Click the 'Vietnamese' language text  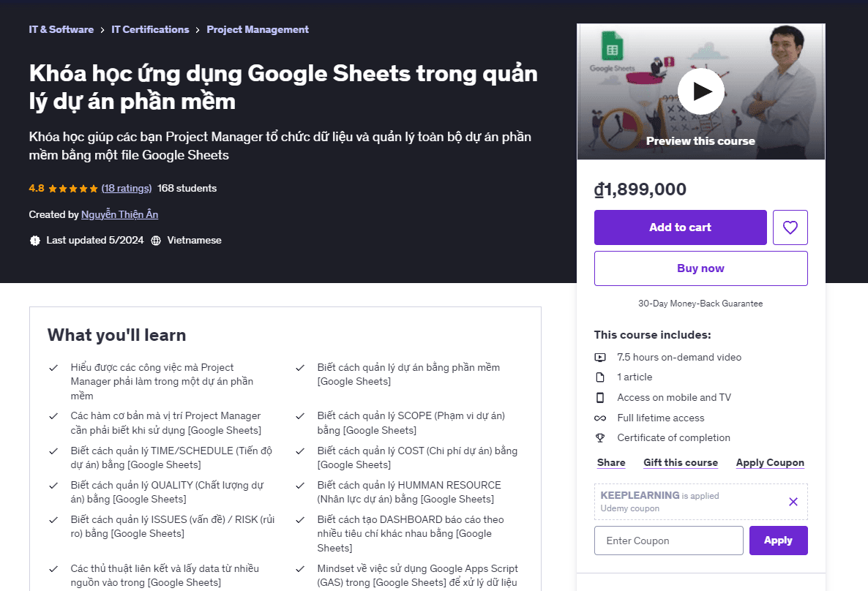pyautogui.click(x=194, y=240)
